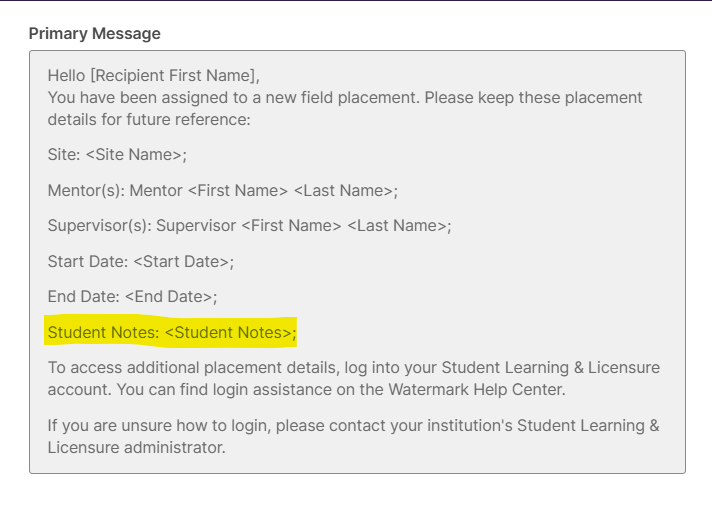Click the 'You have been assigned' sentence
712x512 pixels.
point(345,108)
